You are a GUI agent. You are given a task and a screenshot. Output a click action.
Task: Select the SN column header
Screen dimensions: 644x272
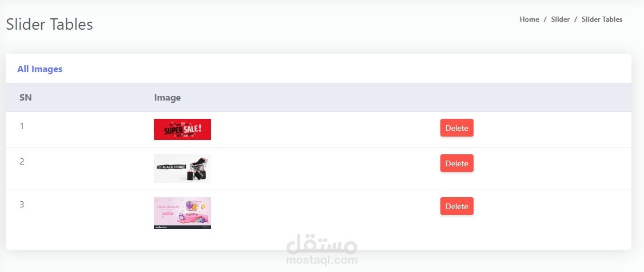(x=26, y=98)
